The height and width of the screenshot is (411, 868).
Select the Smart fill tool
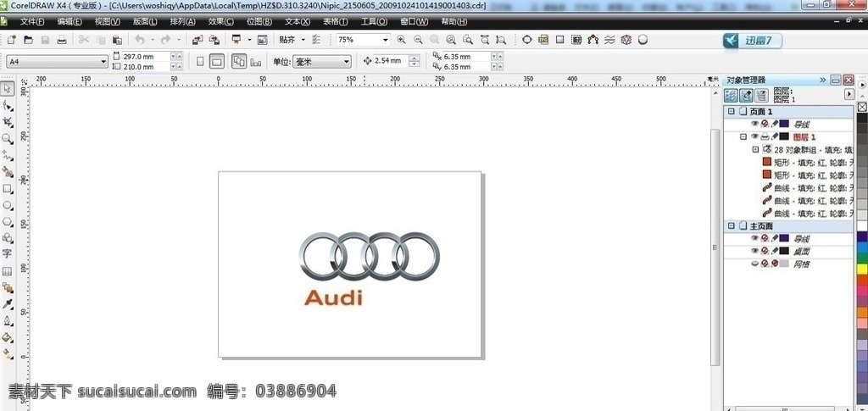7,171
